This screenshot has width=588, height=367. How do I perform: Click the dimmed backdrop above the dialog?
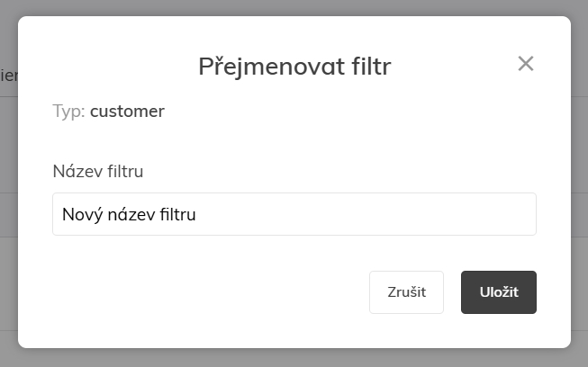point(294,7)
